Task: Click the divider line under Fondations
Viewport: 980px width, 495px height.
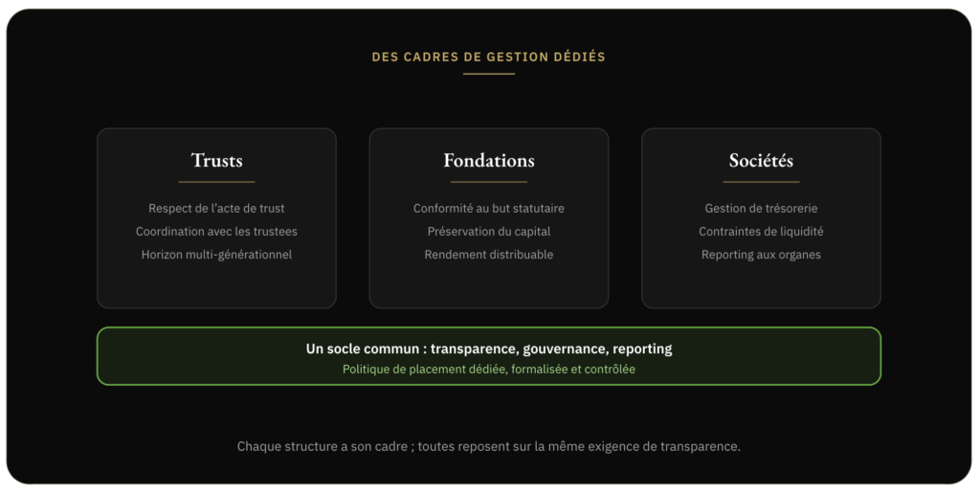Action: click(489, 182)
